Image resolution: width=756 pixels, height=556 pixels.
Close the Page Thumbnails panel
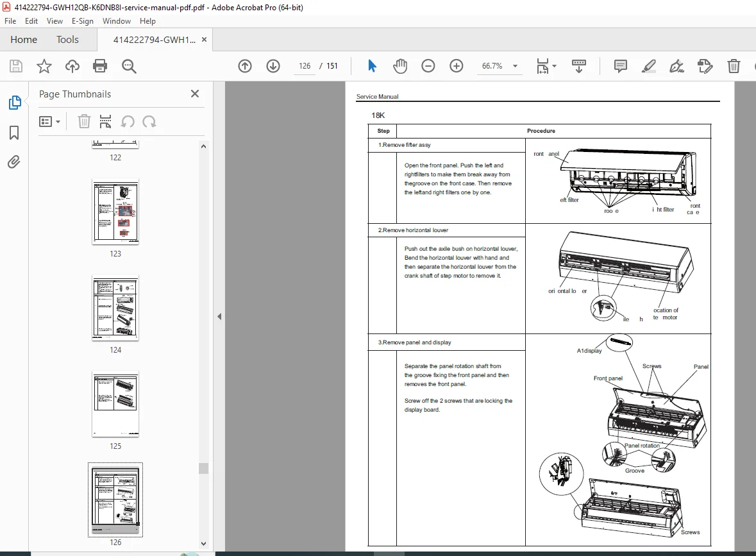click(x=195, y=94)
